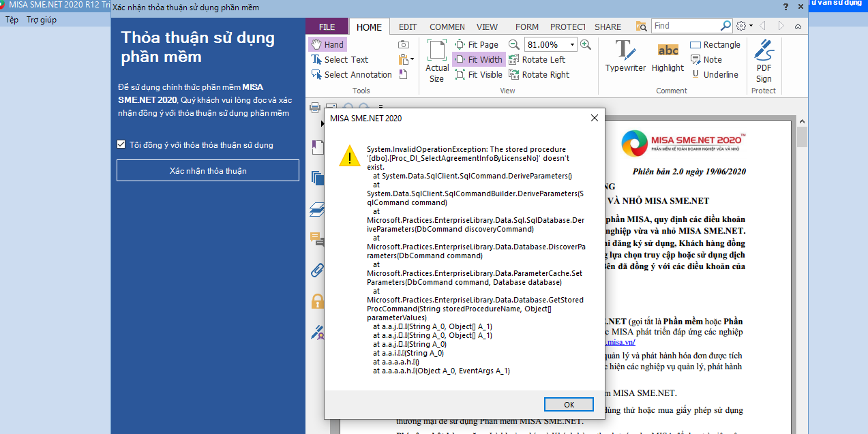Viewport: 868px width, 434px height.
Task: Select the Underline tool
Action: [715, 74]
